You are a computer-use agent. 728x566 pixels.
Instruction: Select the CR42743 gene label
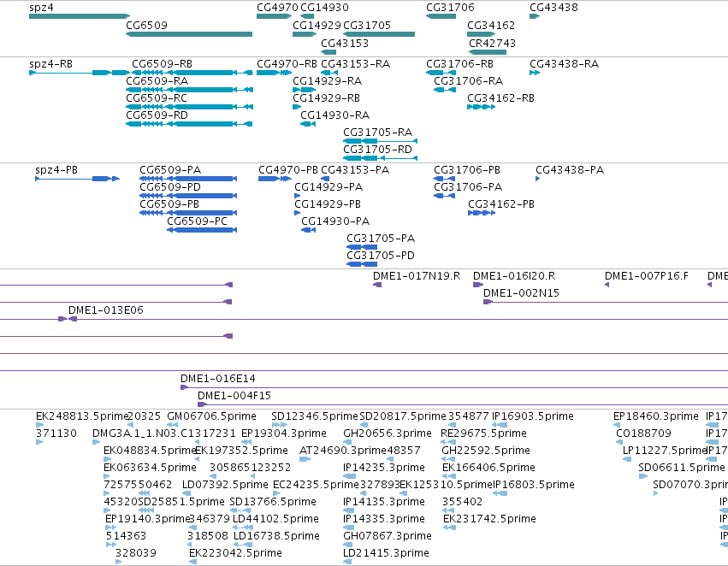492,43
